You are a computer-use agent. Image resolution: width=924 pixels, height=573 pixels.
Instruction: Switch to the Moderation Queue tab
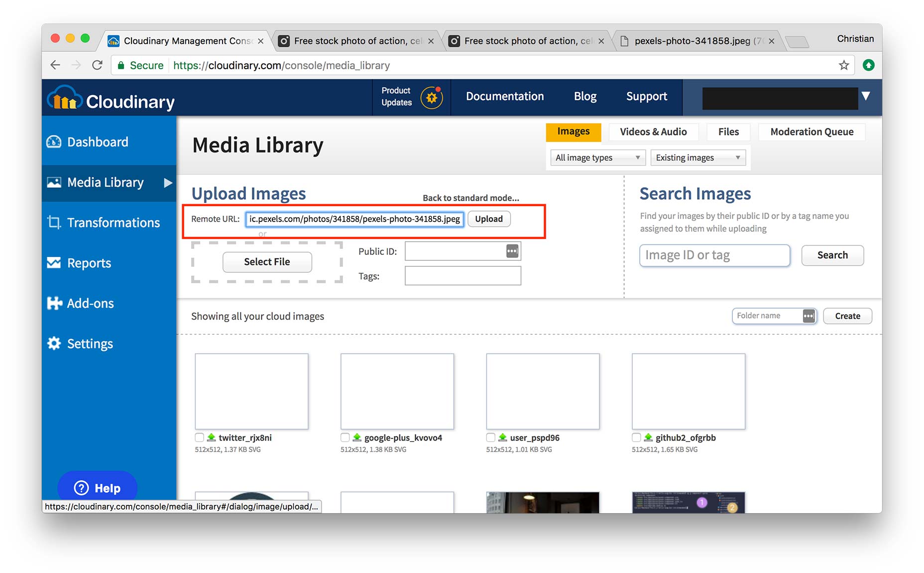[812, 132]
